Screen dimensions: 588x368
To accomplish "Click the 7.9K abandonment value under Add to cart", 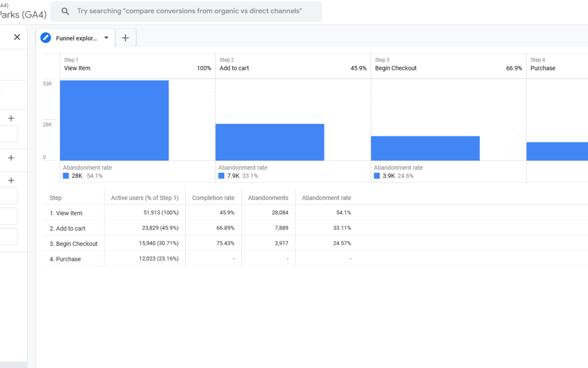I will tap(233, 176).
